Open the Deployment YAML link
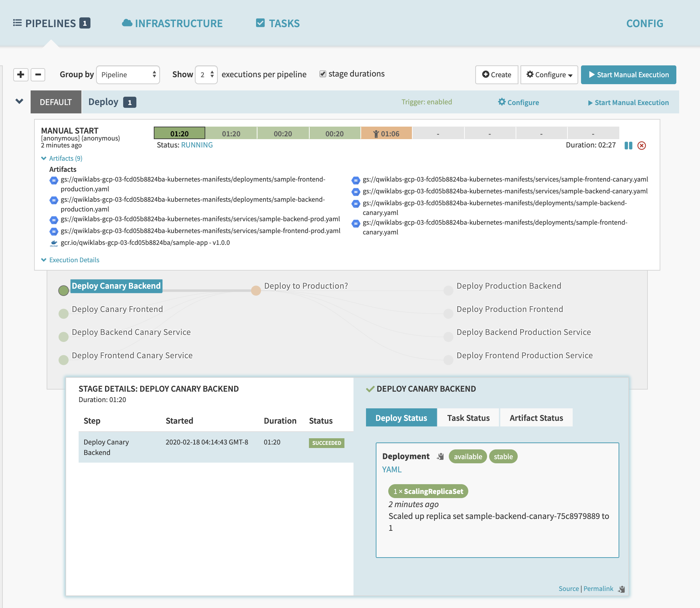The width and height of the screenshot is (700, 608). point(392,470)
